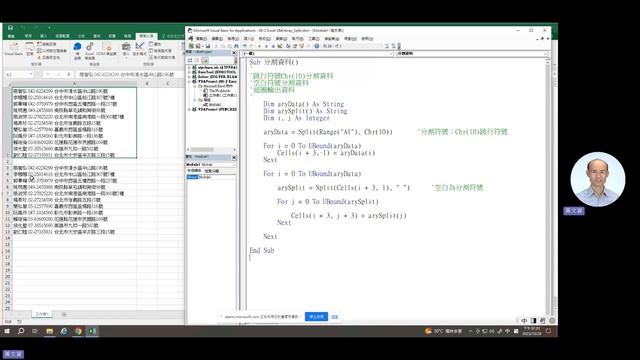Open control Properties (屬性) in Excel ribbon

155,44
